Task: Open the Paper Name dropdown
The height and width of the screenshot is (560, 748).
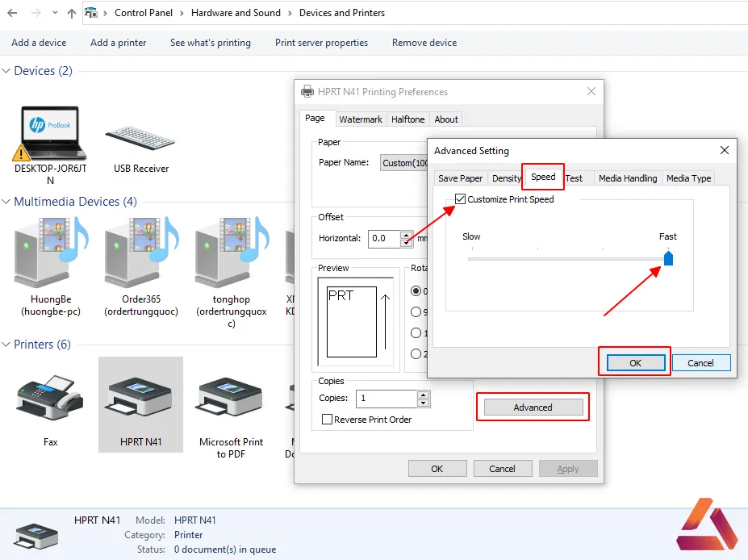Action: (x=403, y=163)
